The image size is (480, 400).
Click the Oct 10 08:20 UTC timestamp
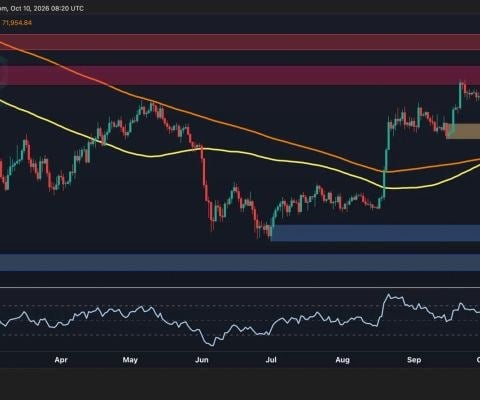[47, 8]
